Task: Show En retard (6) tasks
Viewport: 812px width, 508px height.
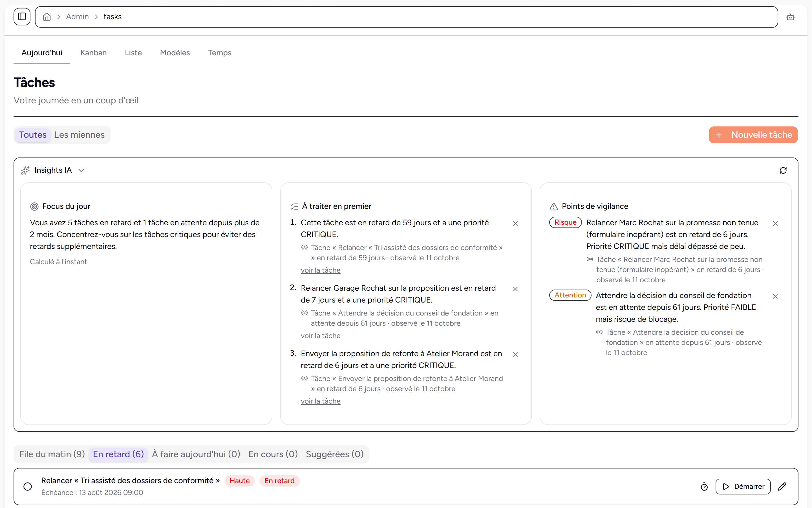Action: (118, 454)
